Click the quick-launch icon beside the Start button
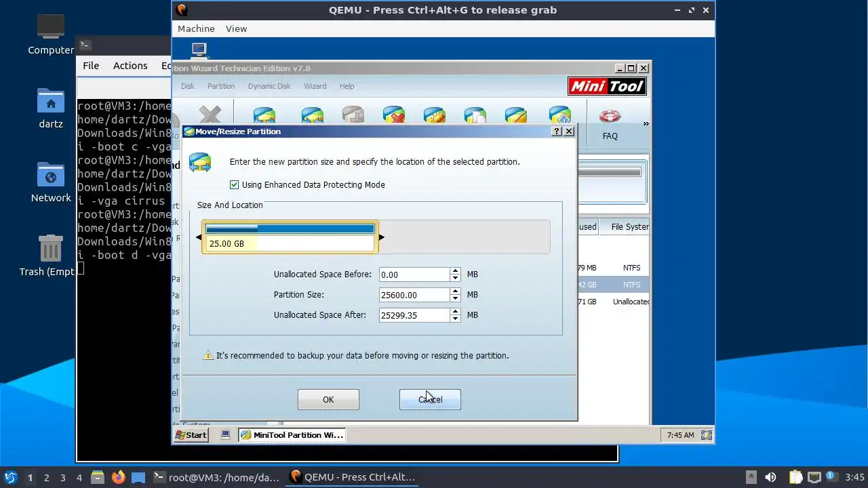The image size is (868, 488). point(226,434)
